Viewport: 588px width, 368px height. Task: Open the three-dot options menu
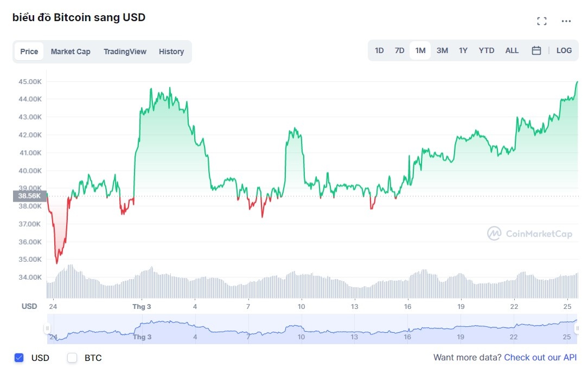[566, 21]
